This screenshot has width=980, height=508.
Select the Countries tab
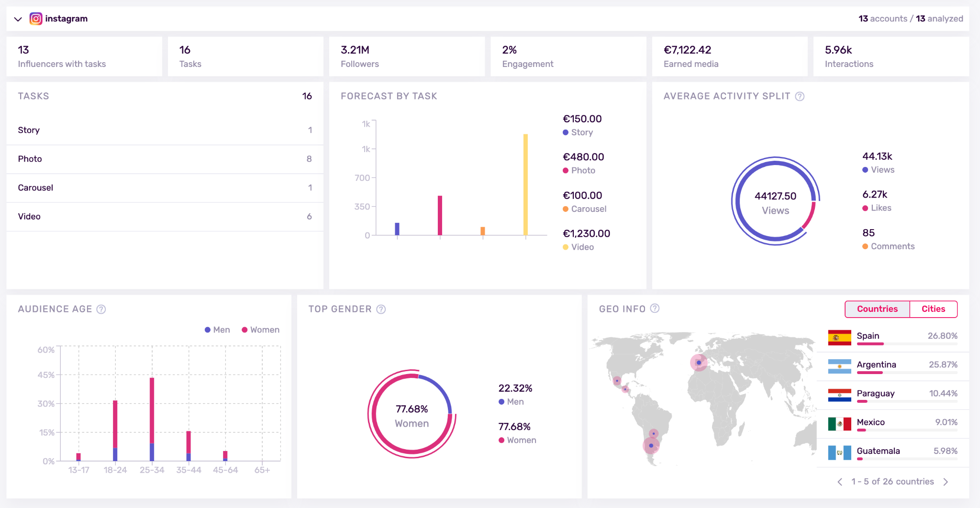(877, 309)
